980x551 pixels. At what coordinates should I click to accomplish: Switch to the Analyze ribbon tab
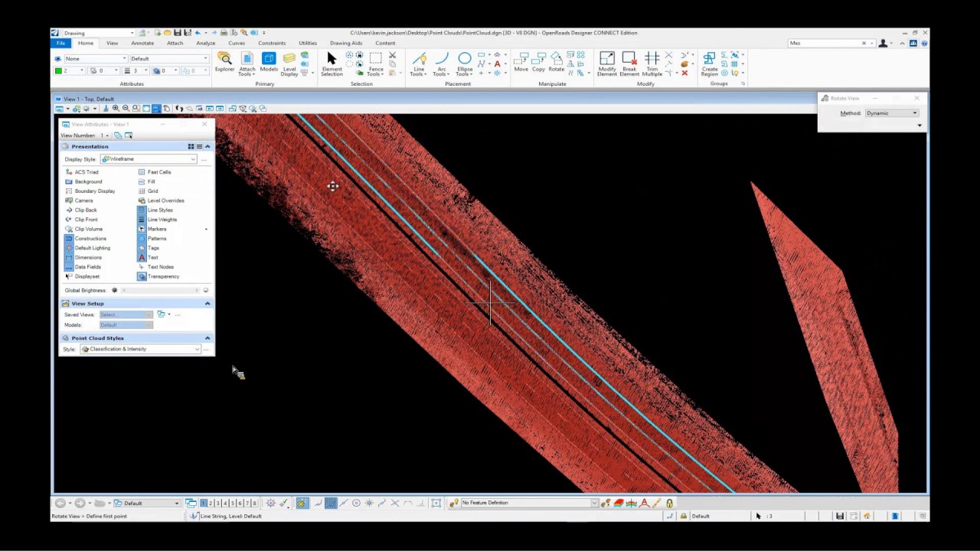tap(205, 43)
